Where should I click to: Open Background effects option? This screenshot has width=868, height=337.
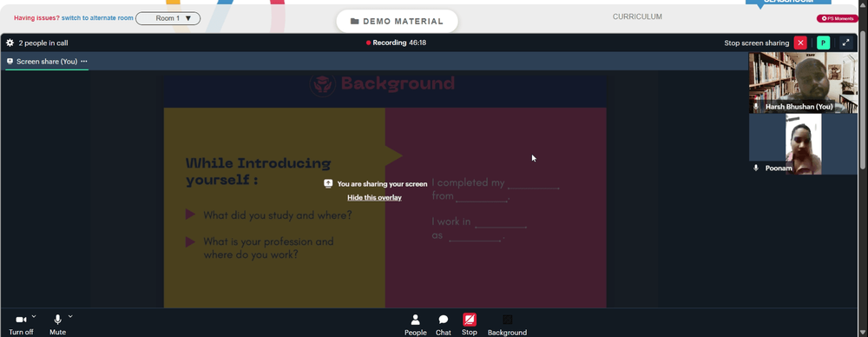coord(507,325)
